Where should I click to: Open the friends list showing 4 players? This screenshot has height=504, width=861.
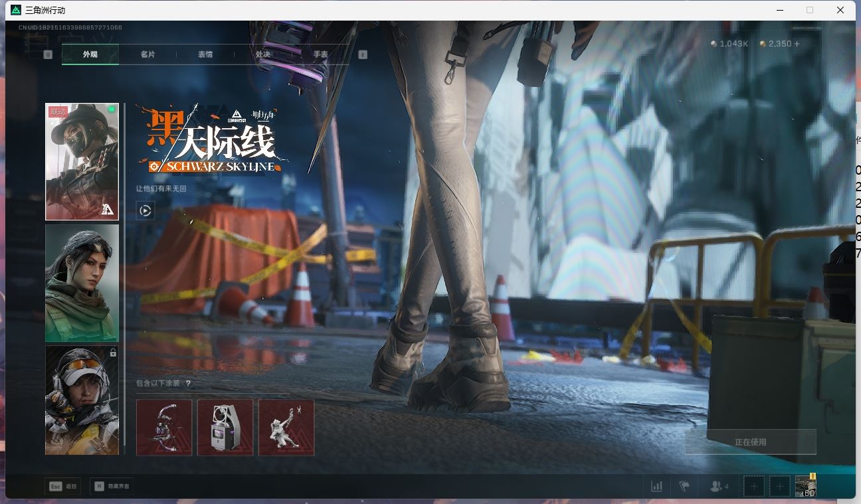click(716, 486)
